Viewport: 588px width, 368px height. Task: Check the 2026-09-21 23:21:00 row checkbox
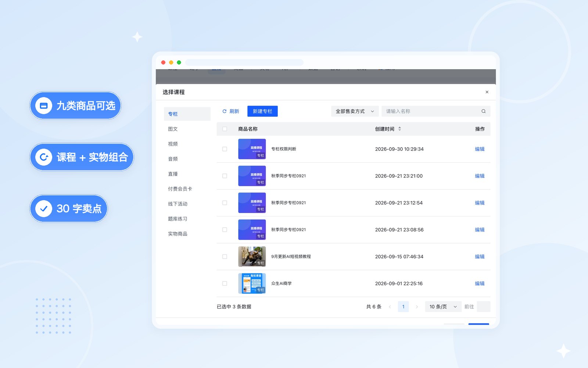pyautogui.click(x=225, y=176)
